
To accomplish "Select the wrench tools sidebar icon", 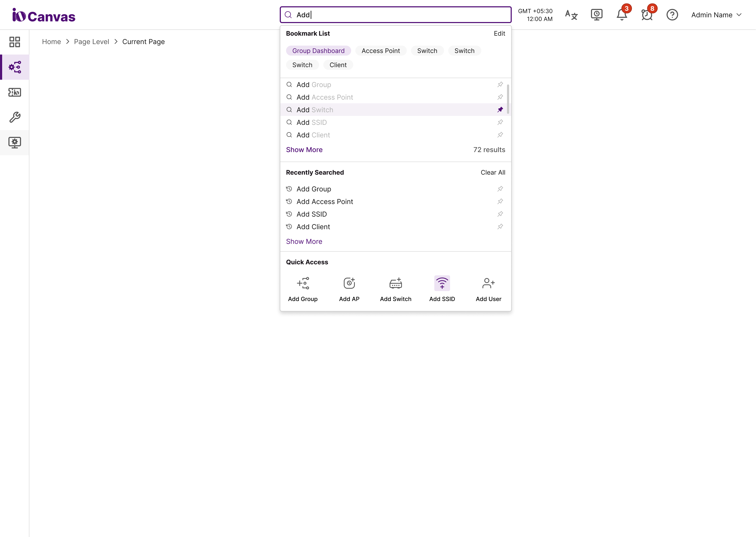I will (14, 117).
